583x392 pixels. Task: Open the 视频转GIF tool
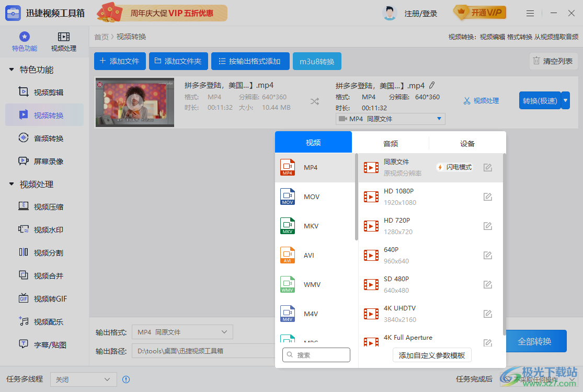[44, 298]
